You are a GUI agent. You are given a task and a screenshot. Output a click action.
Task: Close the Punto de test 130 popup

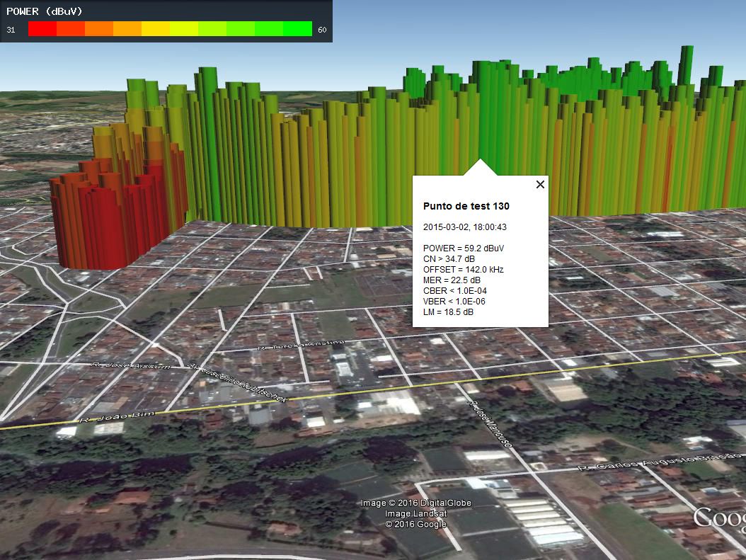click(540, 184)
